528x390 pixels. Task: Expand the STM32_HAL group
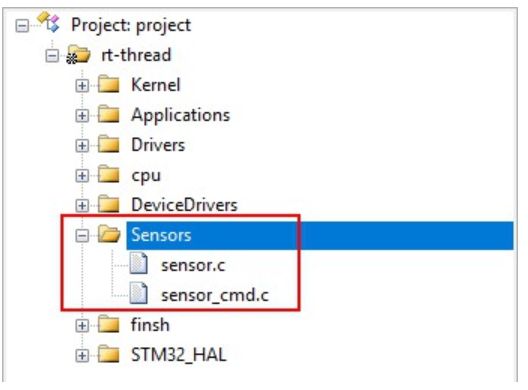pos(82,355)
